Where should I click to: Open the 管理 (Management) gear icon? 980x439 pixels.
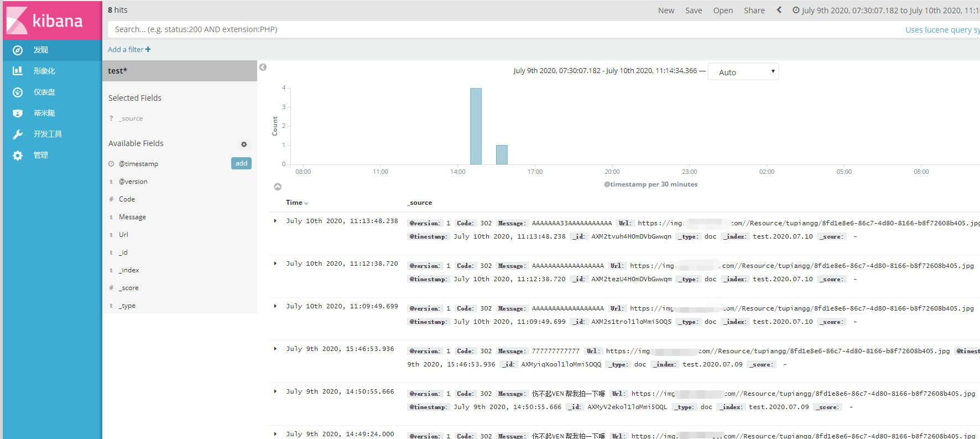18,156
